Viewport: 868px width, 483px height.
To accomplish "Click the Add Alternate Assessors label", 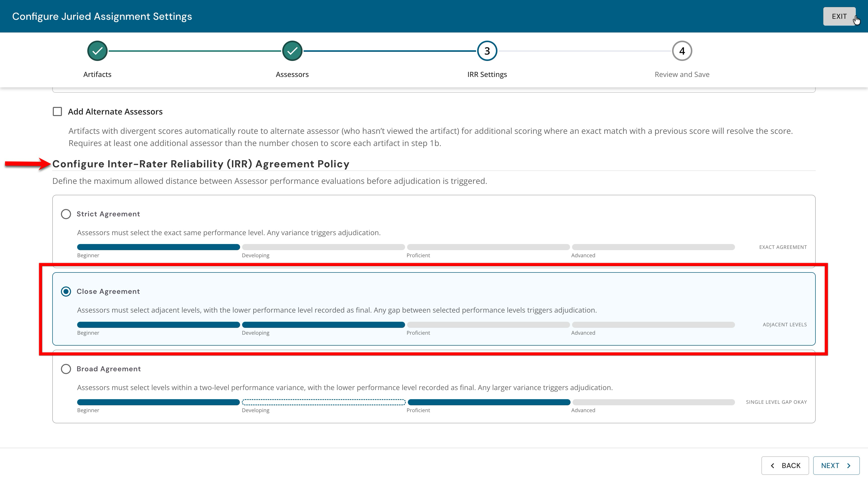I will click(115, 111).
